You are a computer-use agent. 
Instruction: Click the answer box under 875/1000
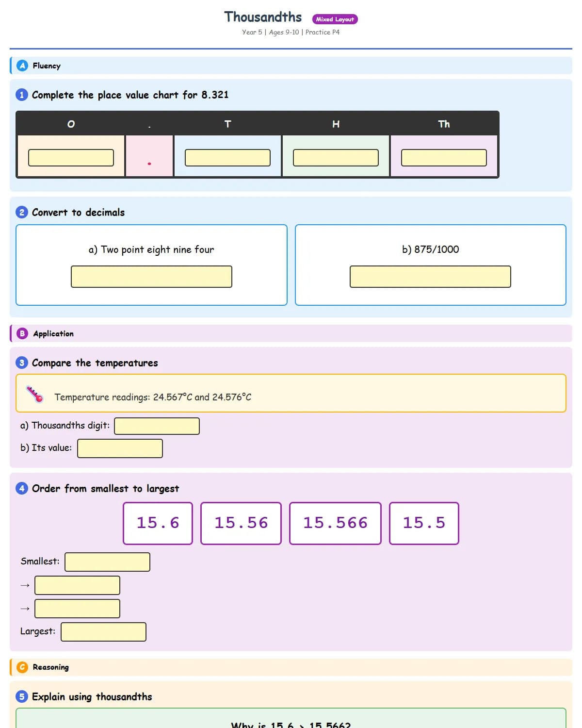[430, 277]
